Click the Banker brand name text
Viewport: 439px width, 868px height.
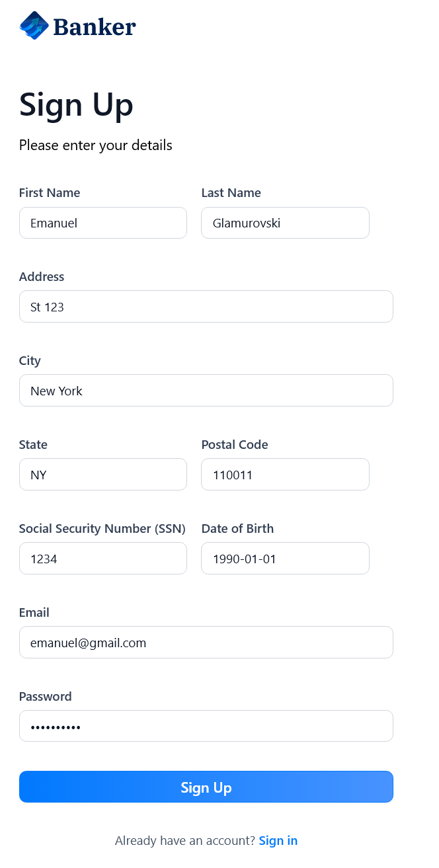94,26
